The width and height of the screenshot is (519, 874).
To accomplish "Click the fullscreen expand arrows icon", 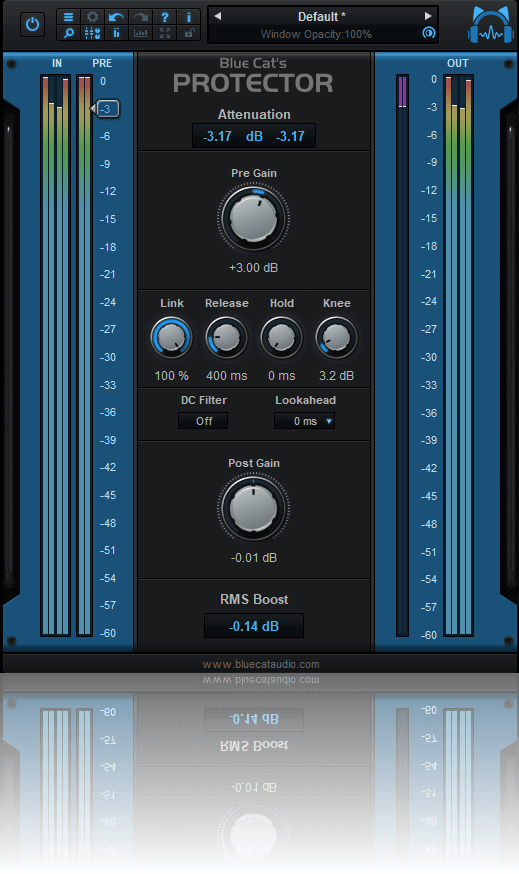I will pyautogui.click(x=164, y=33).
